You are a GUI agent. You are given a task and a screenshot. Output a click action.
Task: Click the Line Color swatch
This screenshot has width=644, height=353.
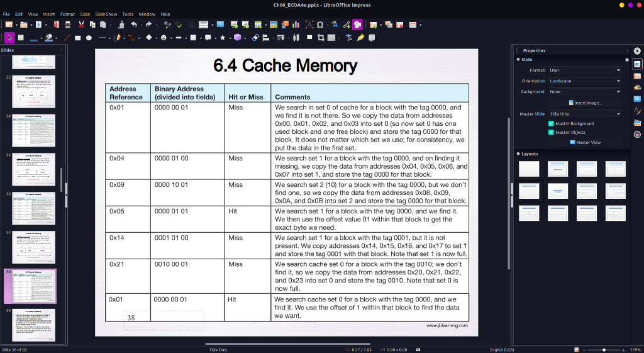(34, 38)
